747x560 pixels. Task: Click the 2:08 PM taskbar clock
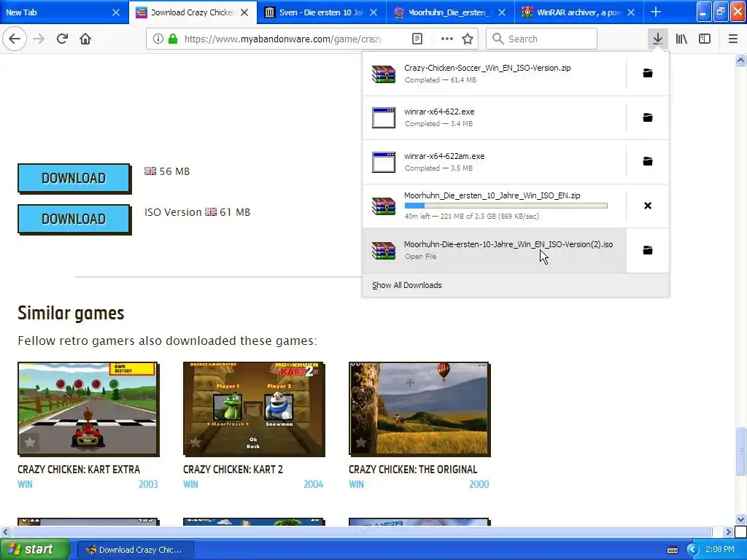[720, 549]
